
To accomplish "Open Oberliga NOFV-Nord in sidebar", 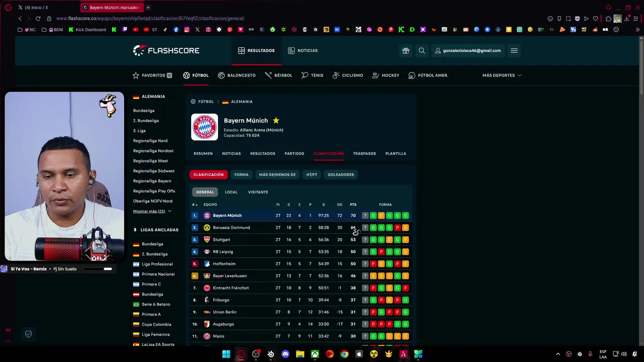I will [x=152, y=201].
